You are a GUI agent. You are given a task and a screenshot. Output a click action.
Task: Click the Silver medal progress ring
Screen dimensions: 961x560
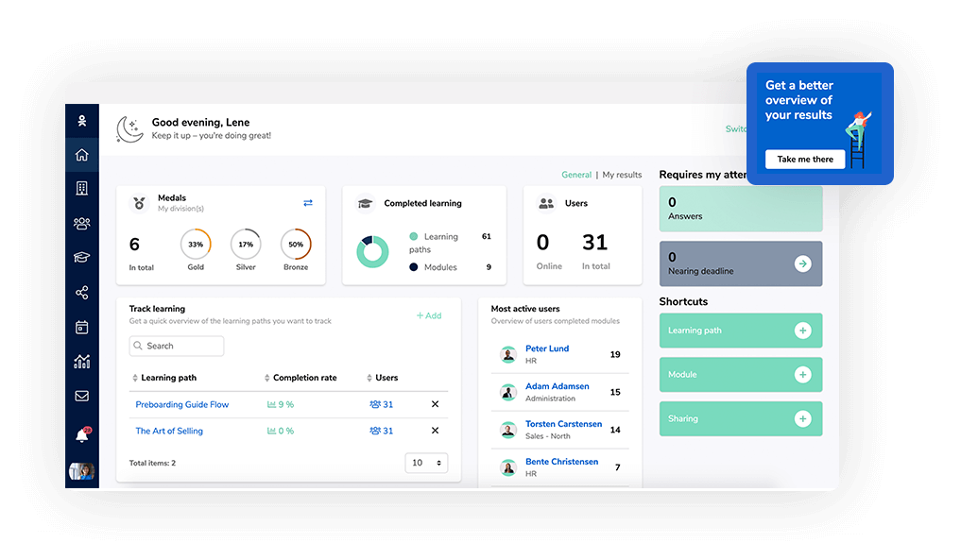pos(246,244)
